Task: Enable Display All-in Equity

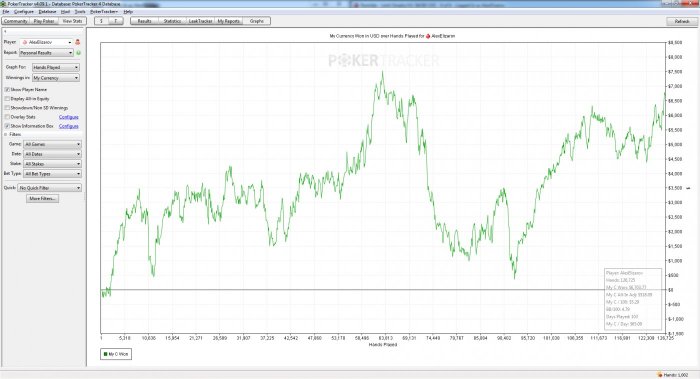Action: tap(7, 99)
